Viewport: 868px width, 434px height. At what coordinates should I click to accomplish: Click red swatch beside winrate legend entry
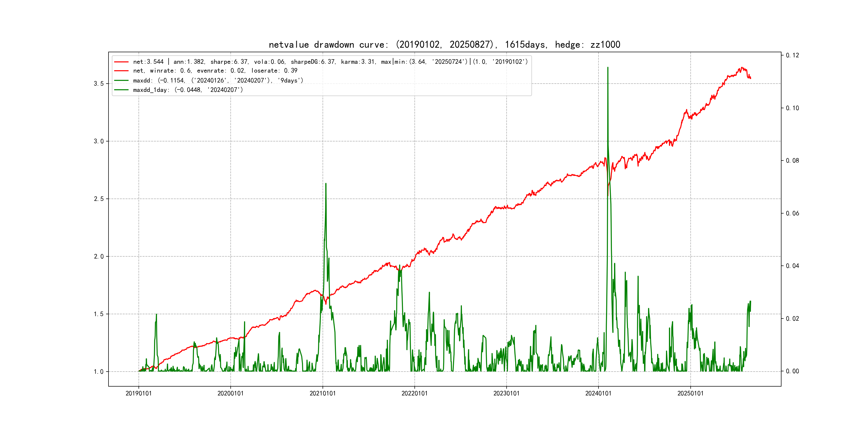(121, 71)
